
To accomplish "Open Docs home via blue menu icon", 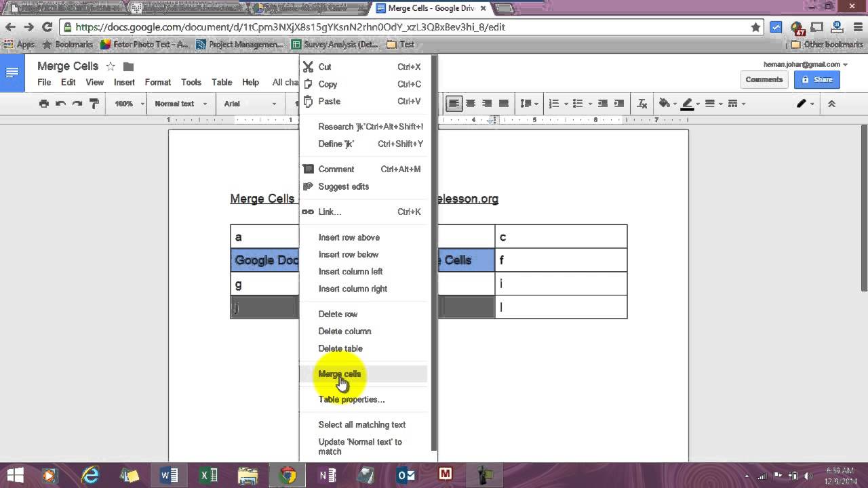I will [x=12, y=73].
